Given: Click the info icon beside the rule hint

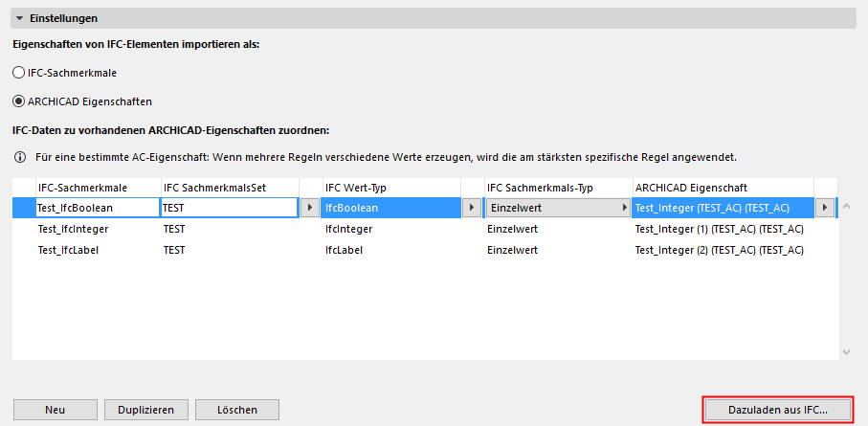Looking at the screenshot, I should click(19, 156).
